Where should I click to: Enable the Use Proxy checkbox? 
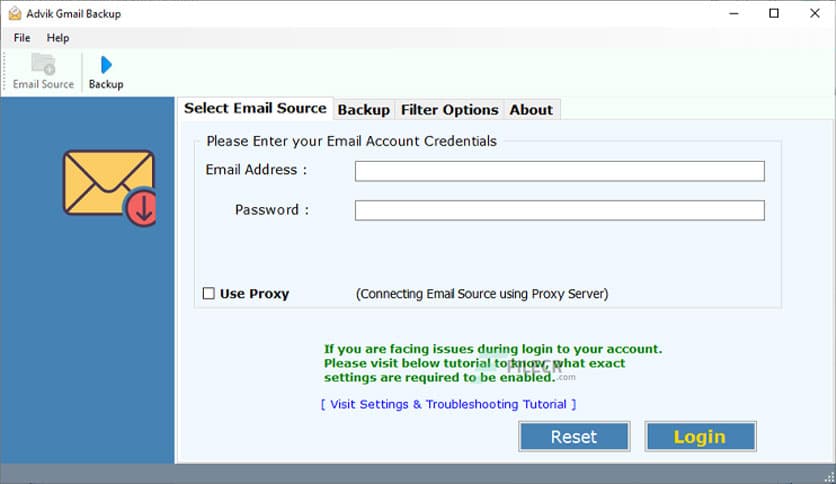(x=209, y=294)
